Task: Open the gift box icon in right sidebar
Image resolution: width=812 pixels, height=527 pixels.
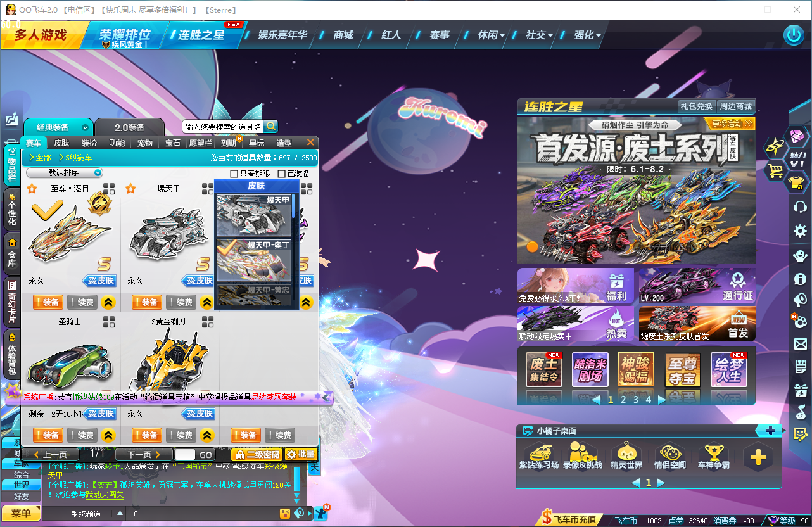Action: pyautogui.click(x=800, y=390)
